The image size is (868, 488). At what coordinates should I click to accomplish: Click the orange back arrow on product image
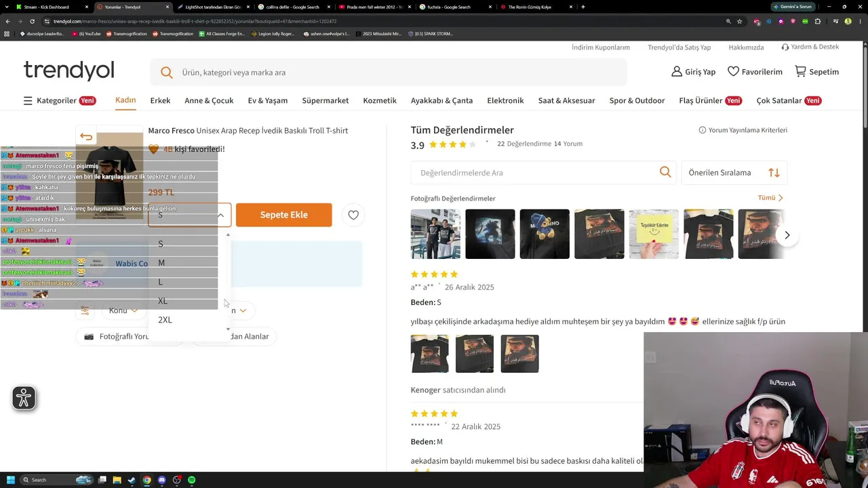coord(86,137)
